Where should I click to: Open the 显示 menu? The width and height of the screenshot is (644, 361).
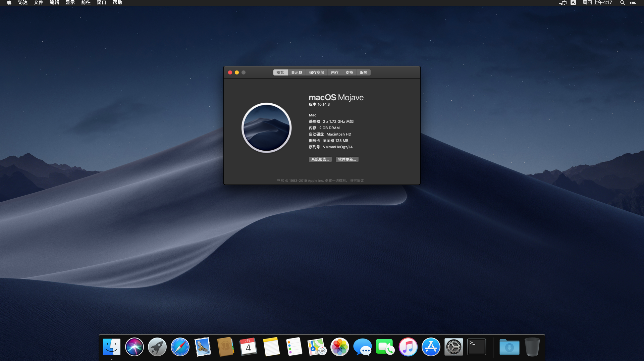(x=70, y=3)
